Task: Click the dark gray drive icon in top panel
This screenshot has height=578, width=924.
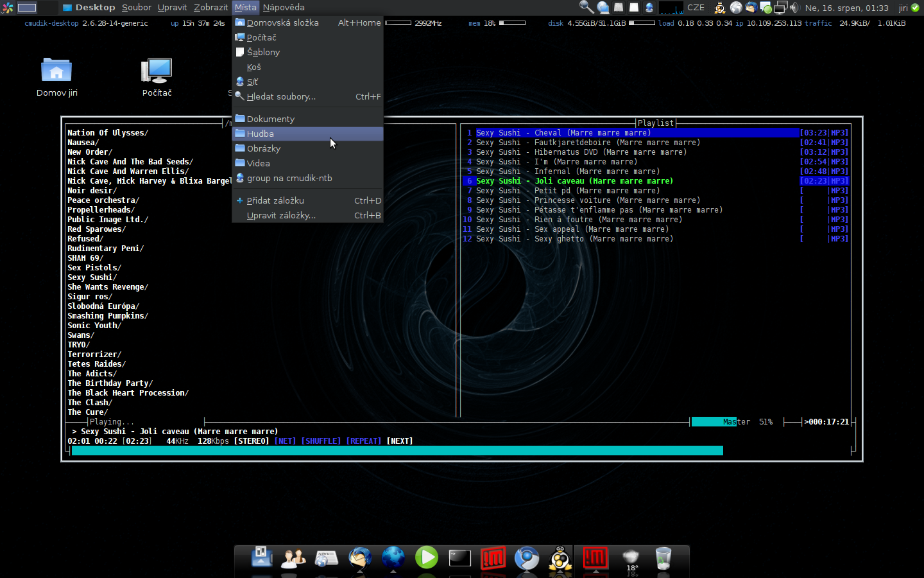Action: (619, 8)
